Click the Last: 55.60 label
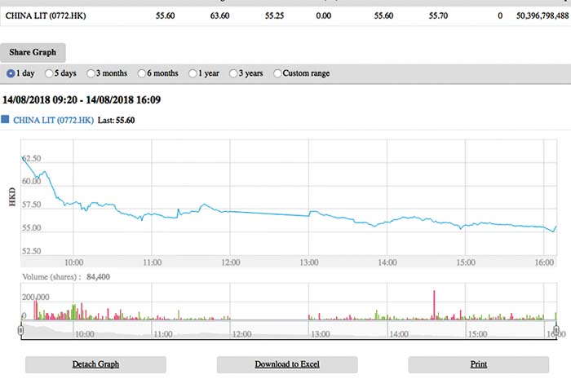Image resolution: width=571 pixels, height=392 pixels. click(116, 120)
